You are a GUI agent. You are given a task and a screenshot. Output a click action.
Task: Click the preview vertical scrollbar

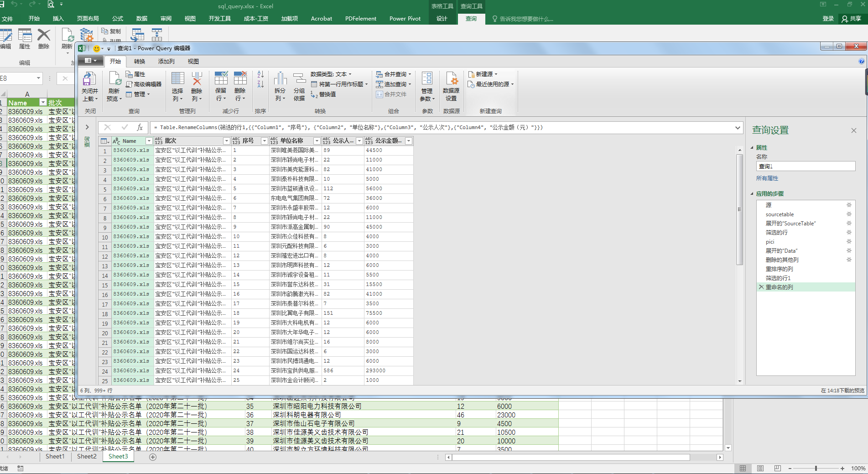coord(740,210)
